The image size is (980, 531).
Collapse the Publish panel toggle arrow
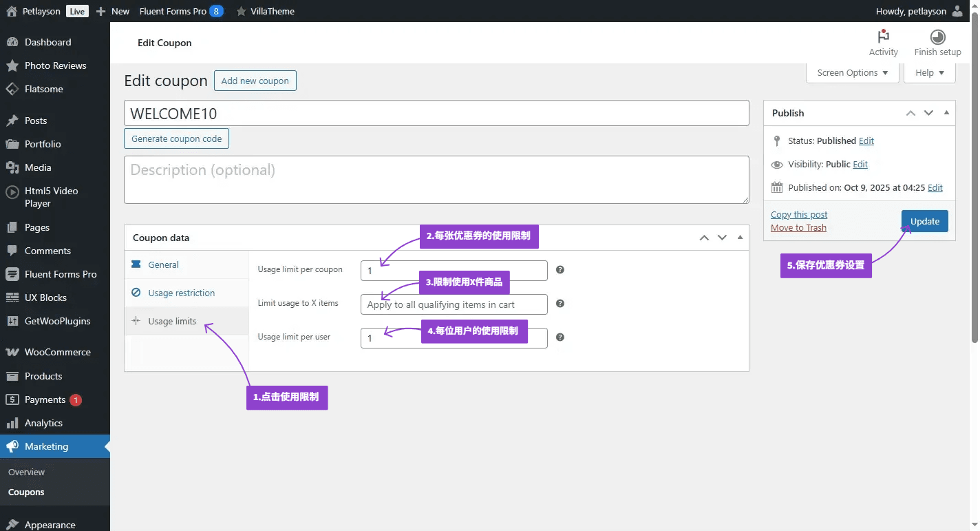click(x=946, y=113)
